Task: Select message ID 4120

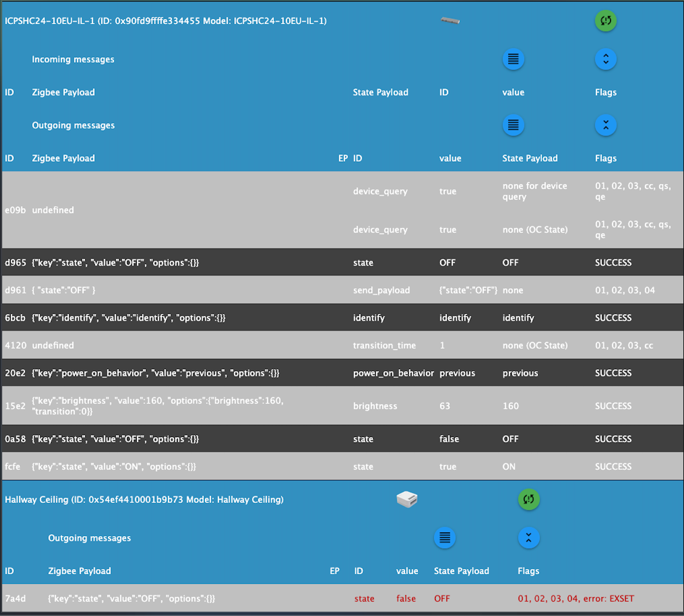Action: coord(15,345)
